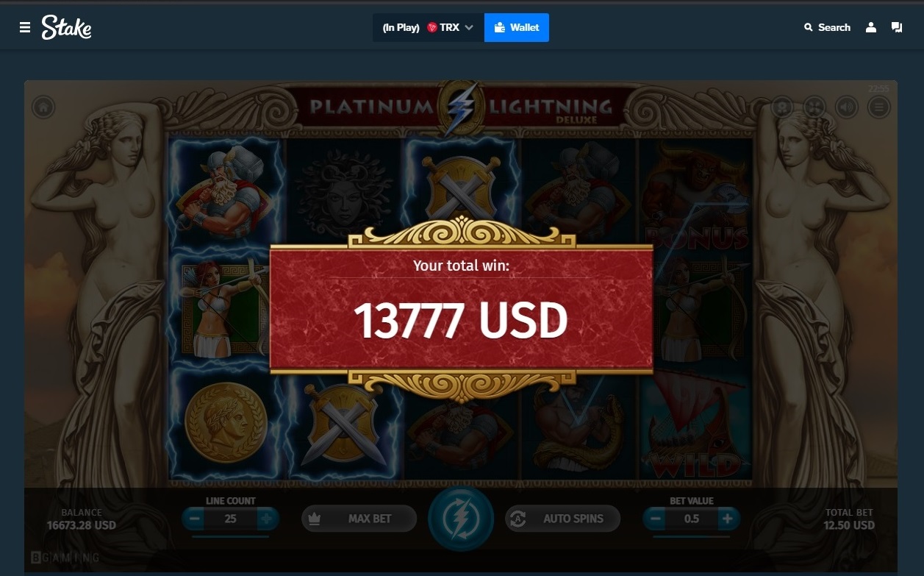The height and width of the screenshot is (576, 924).
Task: Click the Max Bet button
Action: tap(359, 519)
